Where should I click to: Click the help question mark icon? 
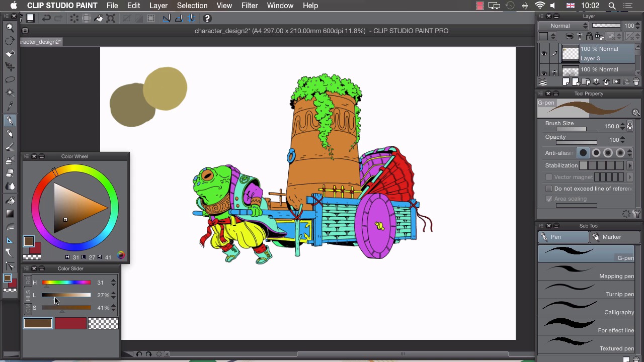pos(207,19)
